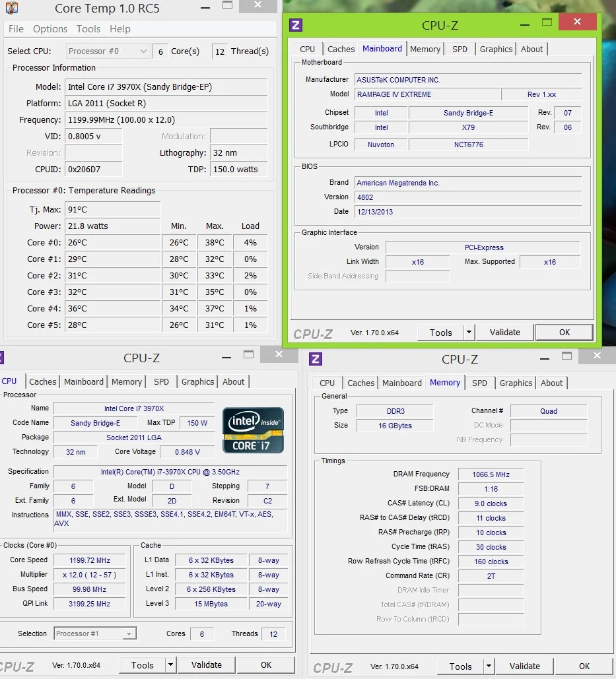Open the File menu in Core Temp
This screenshot has width=616, height=679.
tap(16, 29)
